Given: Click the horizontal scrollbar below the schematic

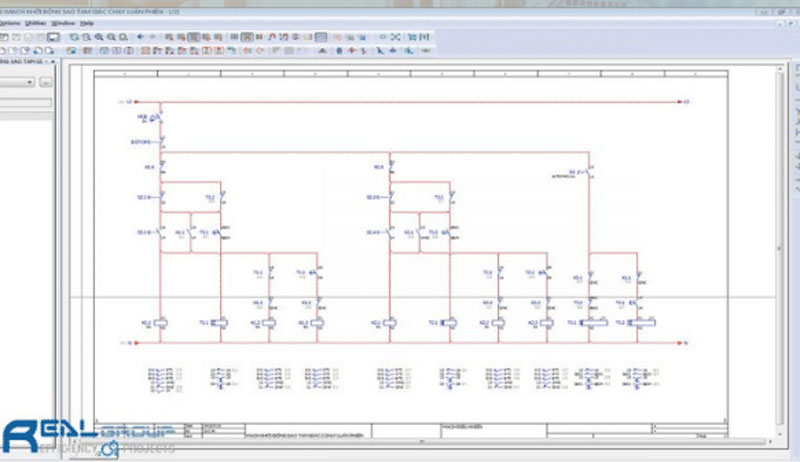Looking at the screenshot, I should 421,442.
